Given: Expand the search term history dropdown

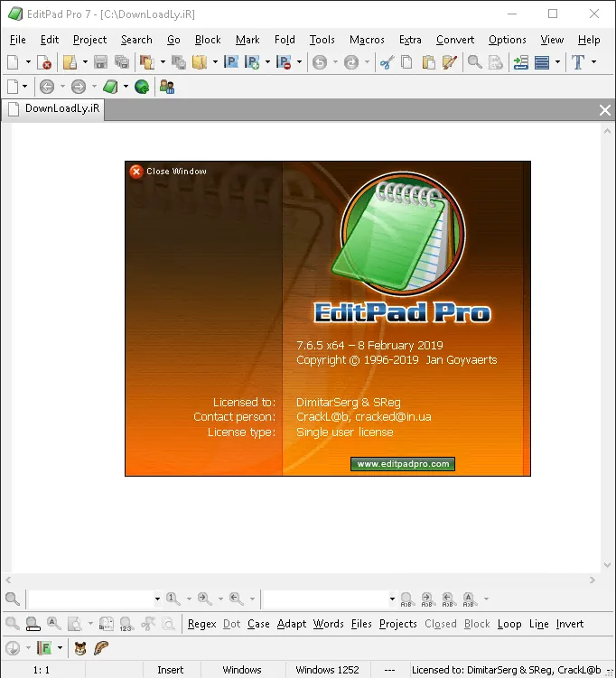Looking at the screenshot, I should coord(157,599).
